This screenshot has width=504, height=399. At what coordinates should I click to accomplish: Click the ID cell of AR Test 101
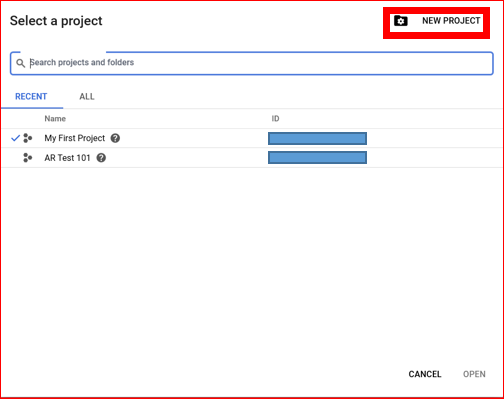pyautogui.click(x=317, y=158)
